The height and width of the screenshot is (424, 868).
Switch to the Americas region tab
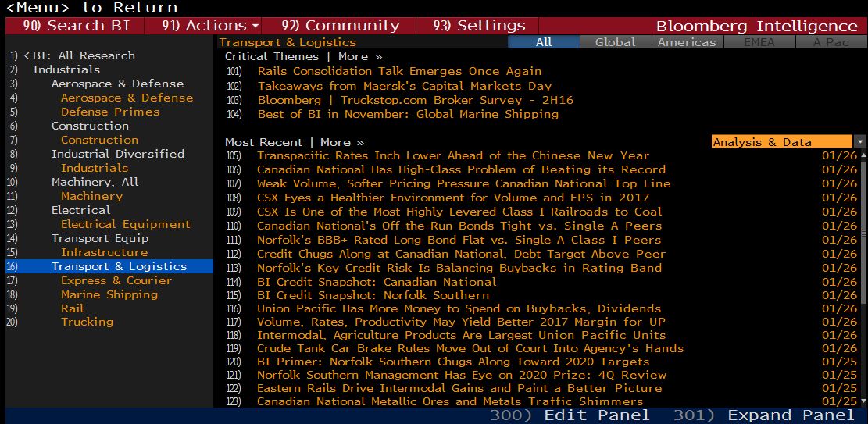[686, 42]
